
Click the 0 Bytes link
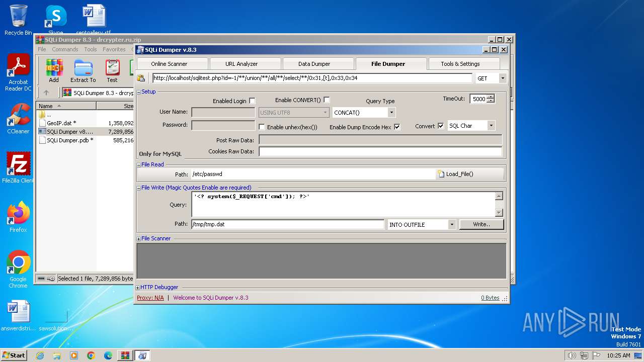[x=490, y=298]
